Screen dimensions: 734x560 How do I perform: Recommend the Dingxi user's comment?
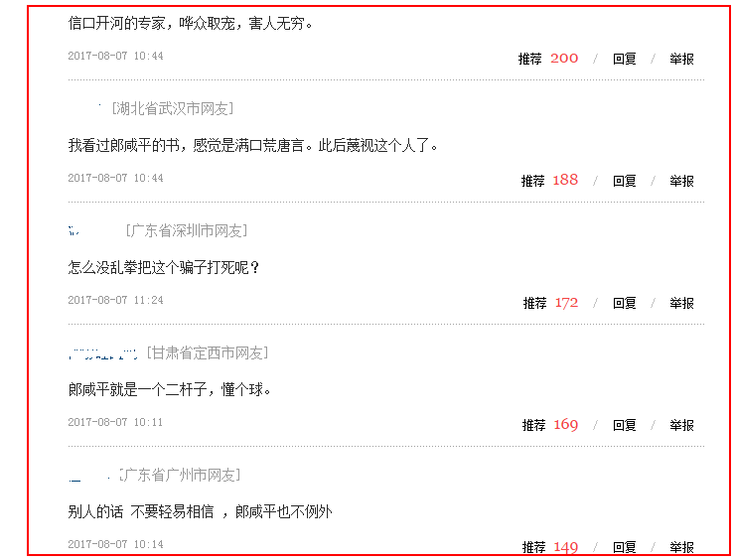pos(533,425)
